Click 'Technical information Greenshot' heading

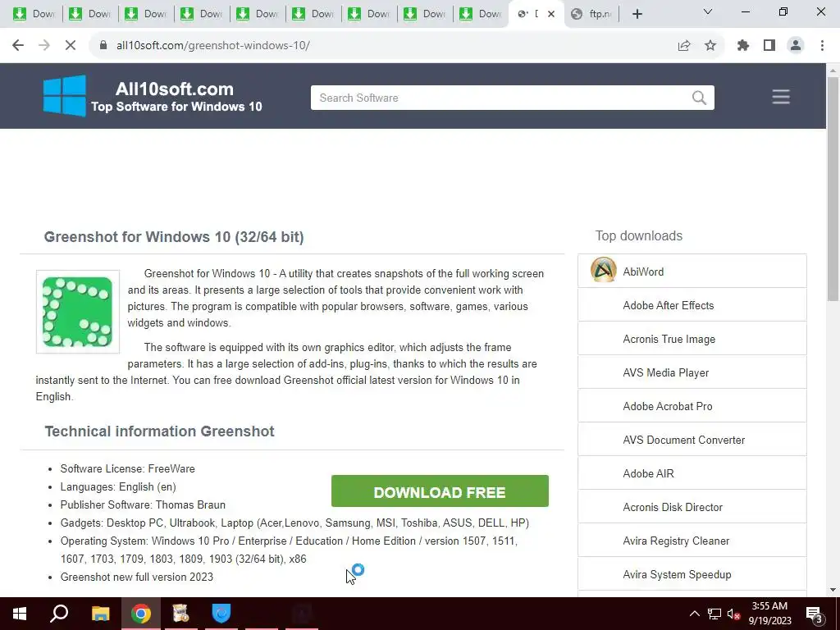[x=159, y=431]
